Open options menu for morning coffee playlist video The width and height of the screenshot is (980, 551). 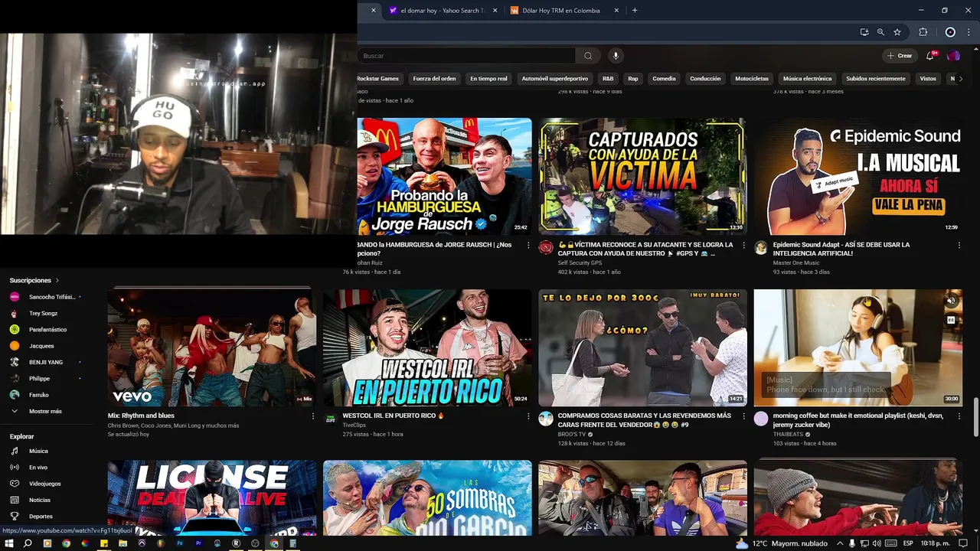(959, 416)
